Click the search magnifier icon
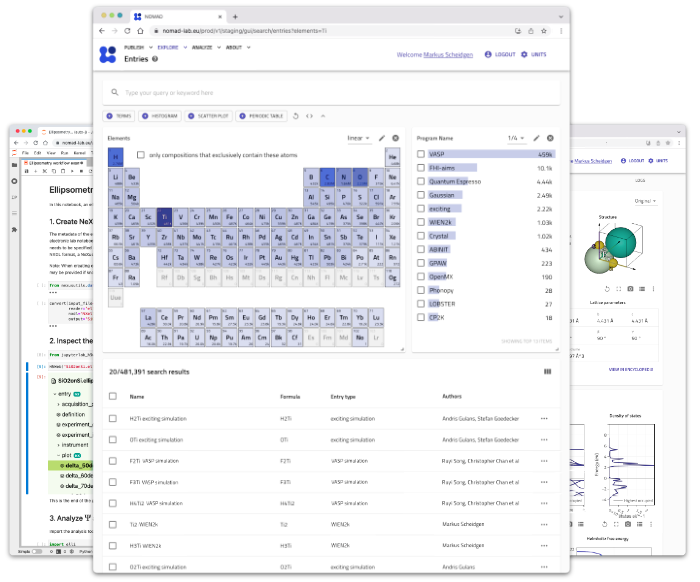 click(115, 92)
